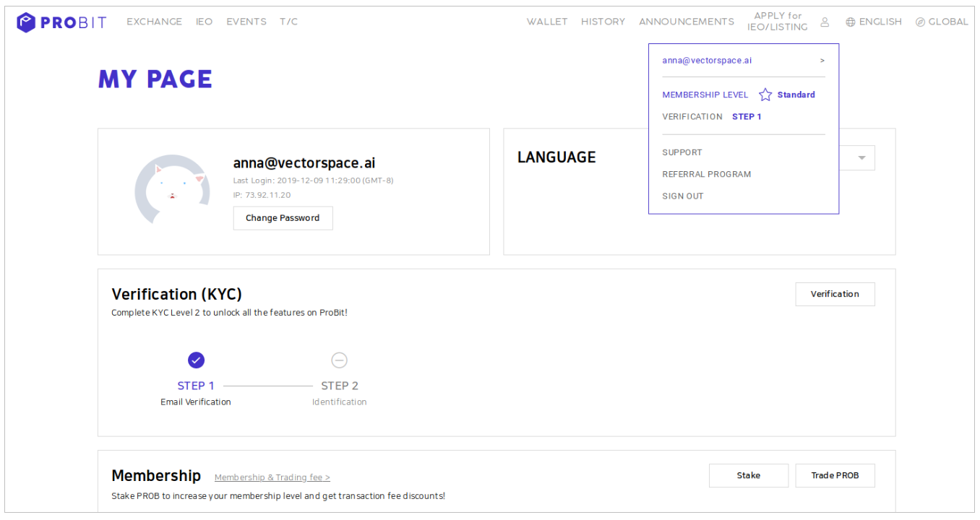Image resolution: width=980 pixels, height=520 pixels.
Task: Click the Stake button
Action: click(749, 475)
